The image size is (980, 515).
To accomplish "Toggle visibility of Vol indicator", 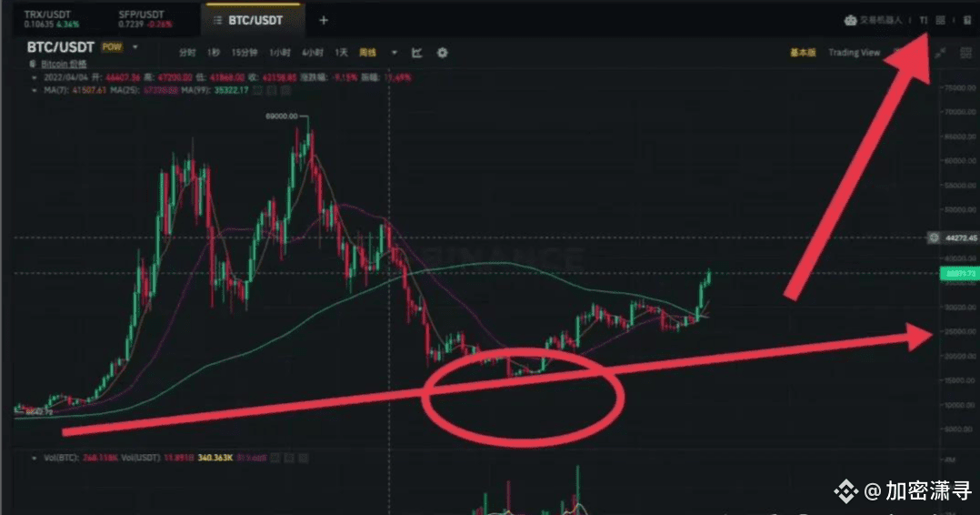I will (275, 458).
